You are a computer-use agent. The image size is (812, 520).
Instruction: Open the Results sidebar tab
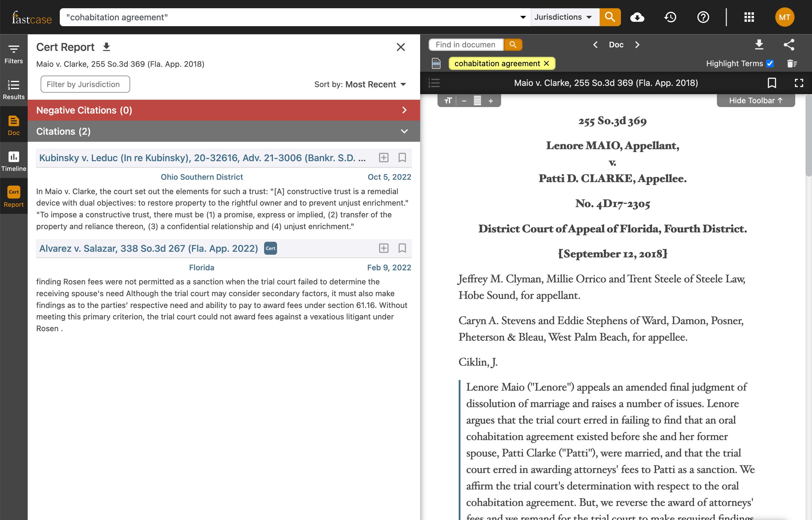(x=14, y=89)
